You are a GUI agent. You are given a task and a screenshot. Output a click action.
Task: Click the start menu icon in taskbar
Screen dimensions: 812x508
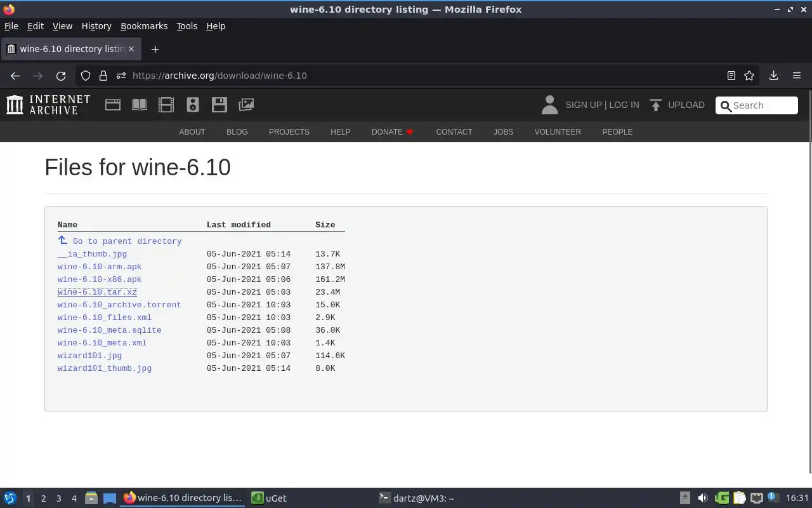point(10,498)
